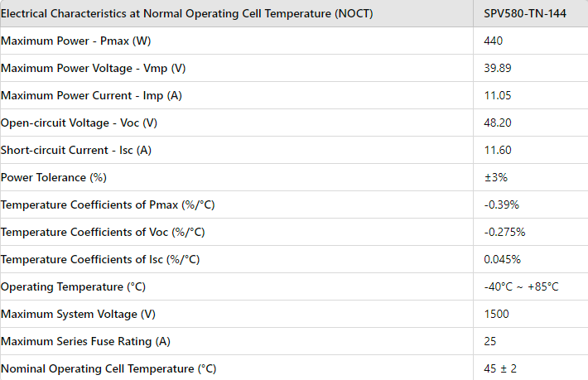This screenshot has width=588, height=380.
Task: Click the 440 Pmax value cell
Action: click(494, 41)
